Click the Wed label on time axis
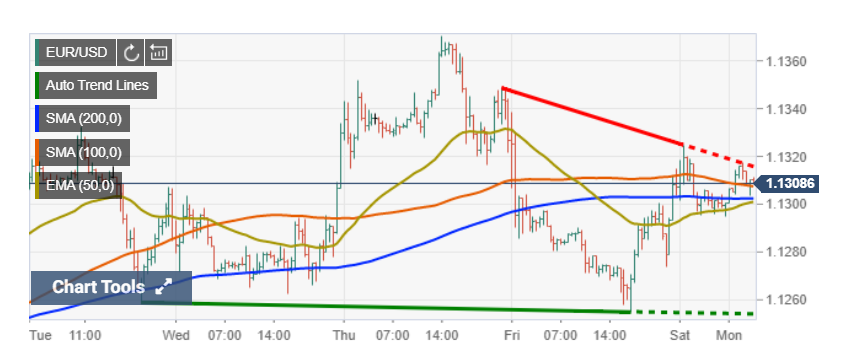 (176, 336)
